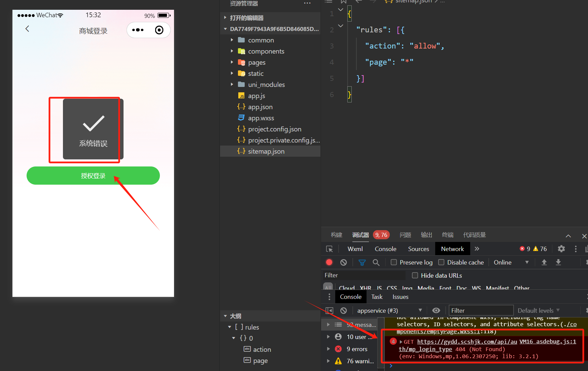This screenshot has height=371, width=588.
Task: Open the Network devtools tab
Action: 452,249
